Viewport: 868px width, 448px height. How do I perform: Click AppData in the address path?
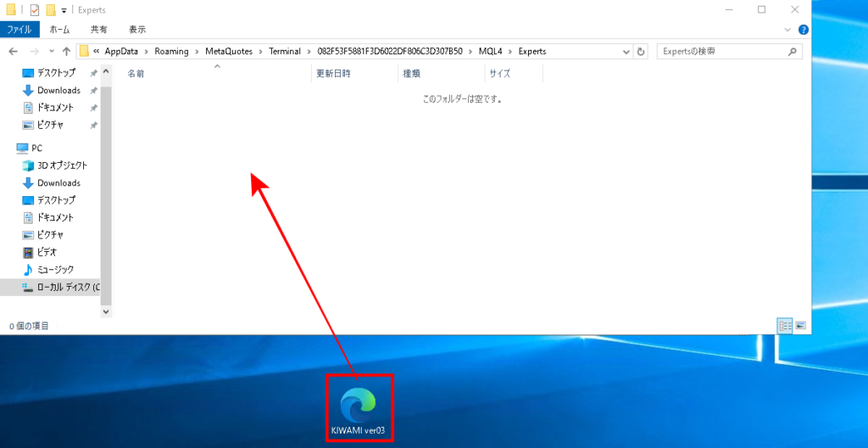[121, 52]
